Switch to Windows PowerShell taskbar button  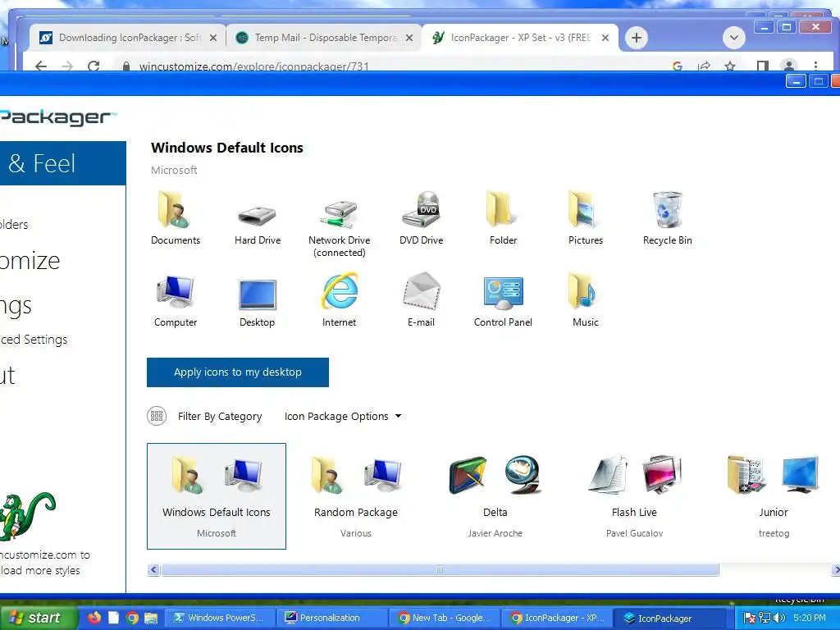pyautogui.click(x=220, y=618)
